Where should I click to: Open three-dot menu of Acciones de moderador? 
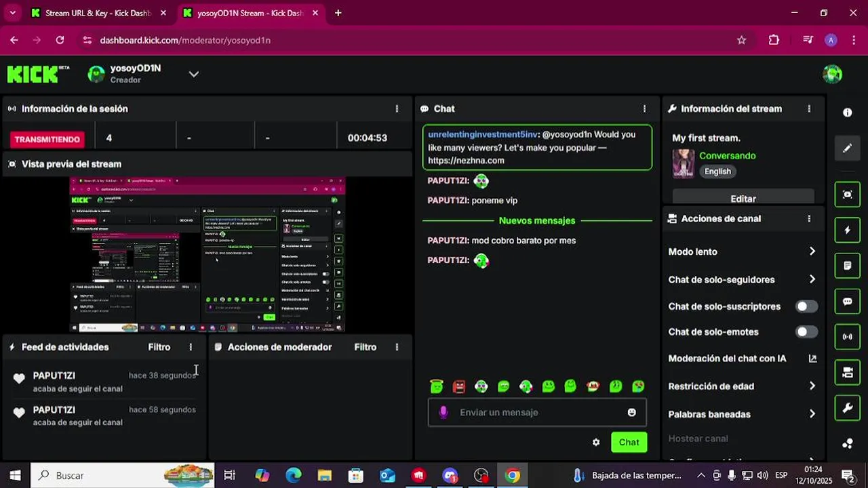tap(397, 347)
